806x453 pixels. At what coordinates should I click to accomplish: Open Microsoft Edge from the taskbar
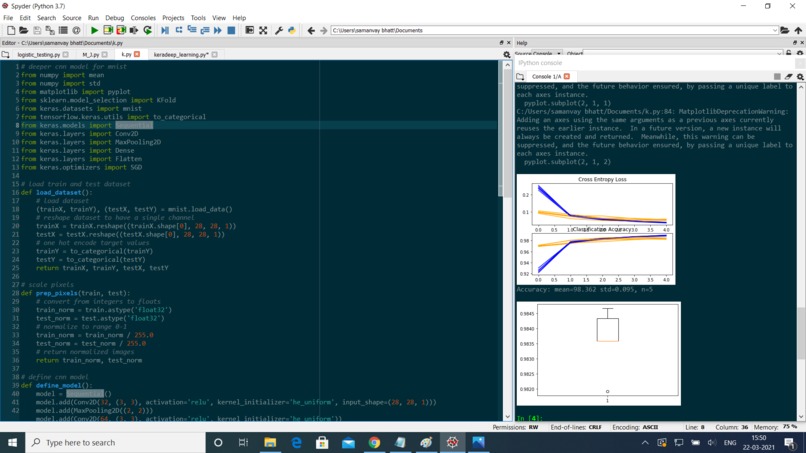[x=296, y=442]
